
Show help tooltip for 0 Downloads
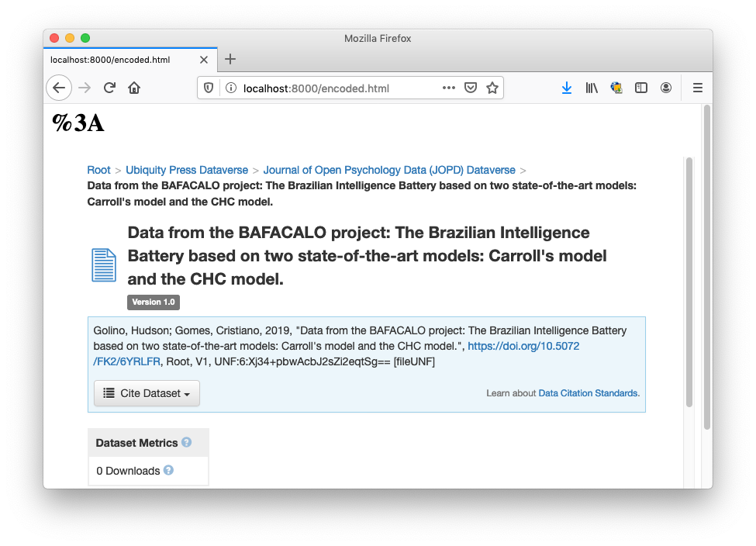pyautogui.click(x=168, y=470)
